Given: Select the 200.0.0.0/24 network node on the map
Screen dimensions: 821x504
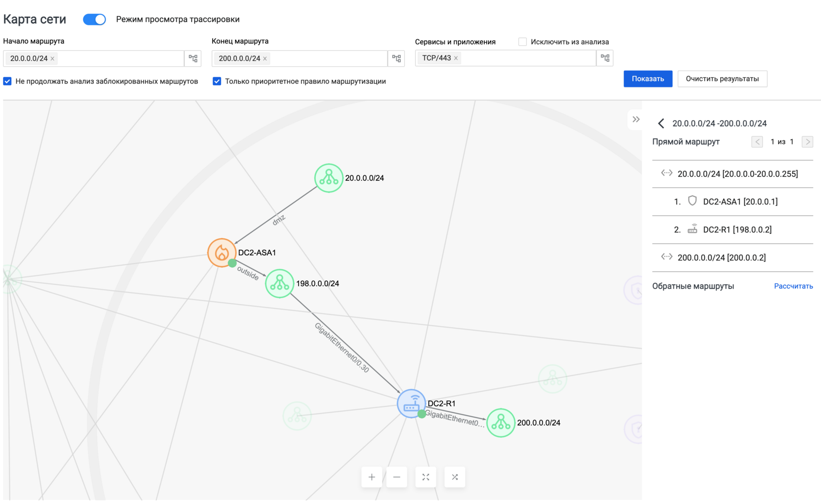Looking at the screenshot, I should click(x=501, y=423).
